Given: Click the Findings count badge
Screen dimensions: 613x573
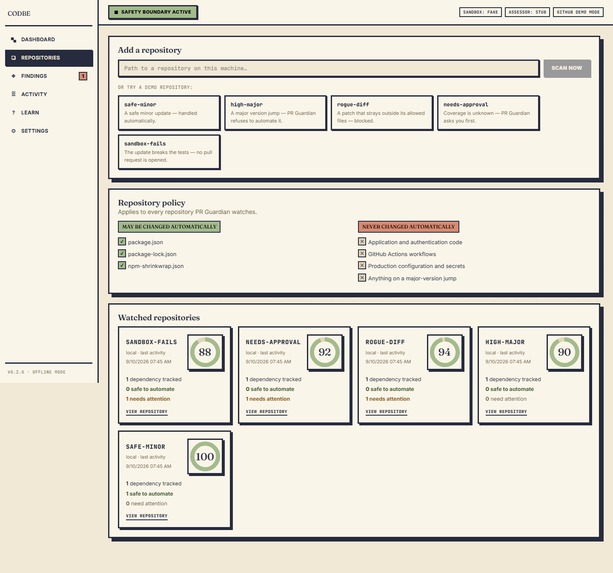Looking at the screenshot, I should pyautogui.click(x=83, y=76).
